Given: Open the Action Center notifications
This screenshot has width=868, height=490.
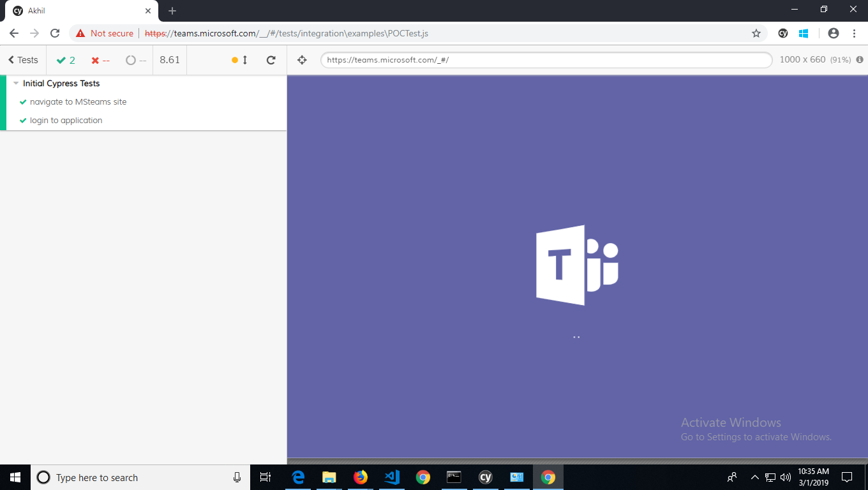Looking at the screenshot, I should pos(847,477).
